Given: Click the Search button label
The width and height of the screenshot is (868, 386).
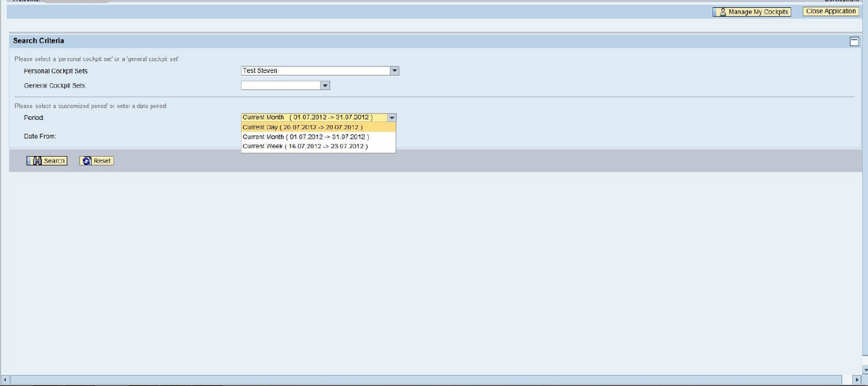Looking at the screenshot, I should pyautogui.click(x=54, y=160).
